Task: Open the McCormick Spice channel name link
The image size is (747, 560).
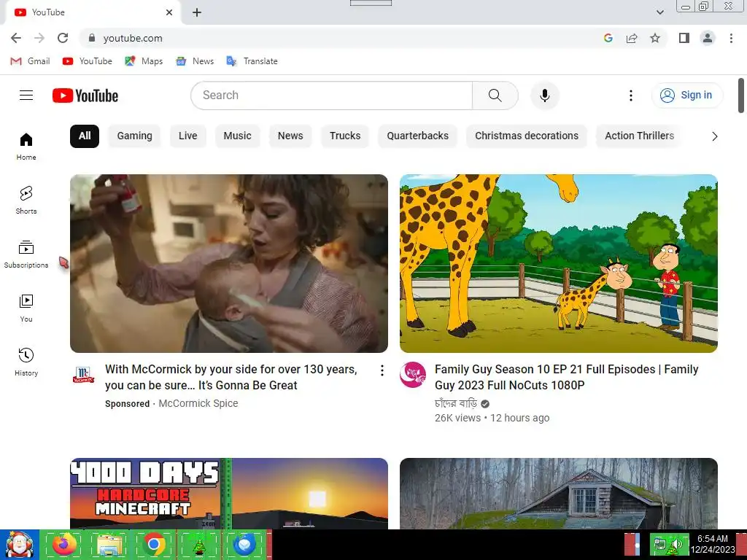Action: click(198, 403)
